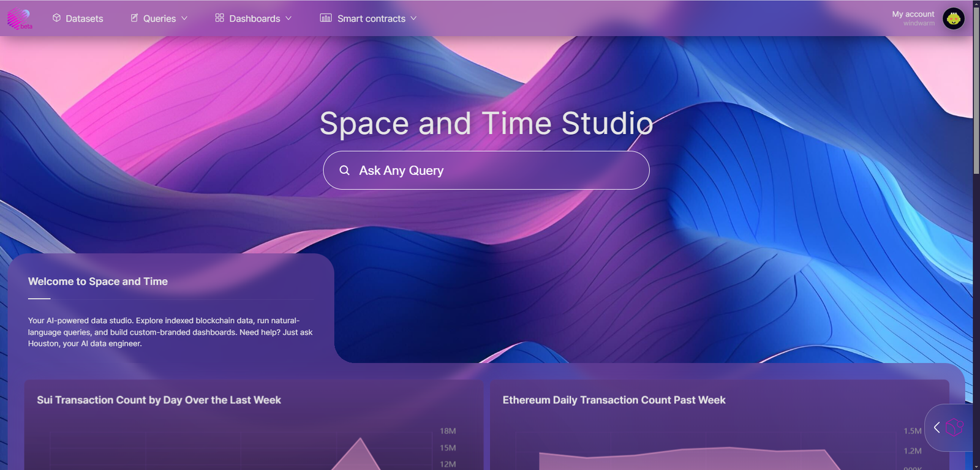The width and height of the screenshot is (980, 470).
Task: Open the Dashboards menu
Action: coord(254,18)
